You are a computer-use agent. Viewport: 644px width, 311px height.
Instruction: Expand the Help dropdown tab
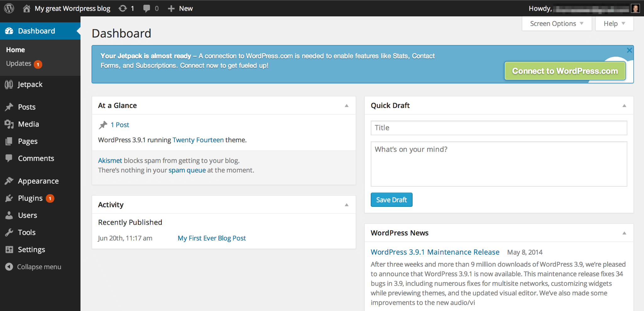click(x=614, y=24)
